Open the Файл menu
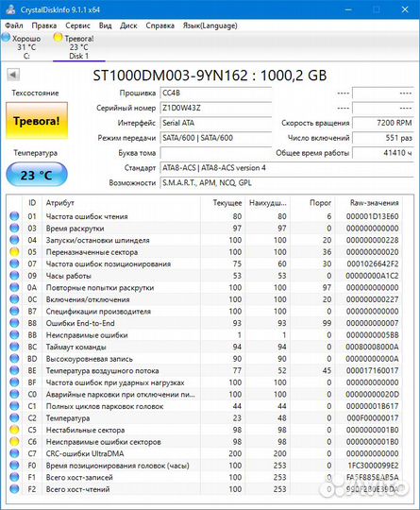The width and height of the screenshot is (420, 510). coord(13,25)
